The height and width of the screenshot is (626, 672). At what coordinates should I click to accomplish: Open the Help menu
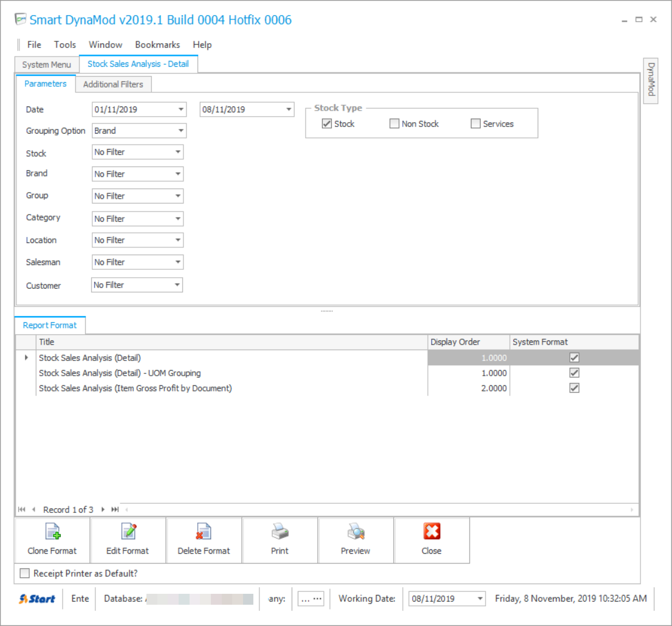[x=202, y=44]
